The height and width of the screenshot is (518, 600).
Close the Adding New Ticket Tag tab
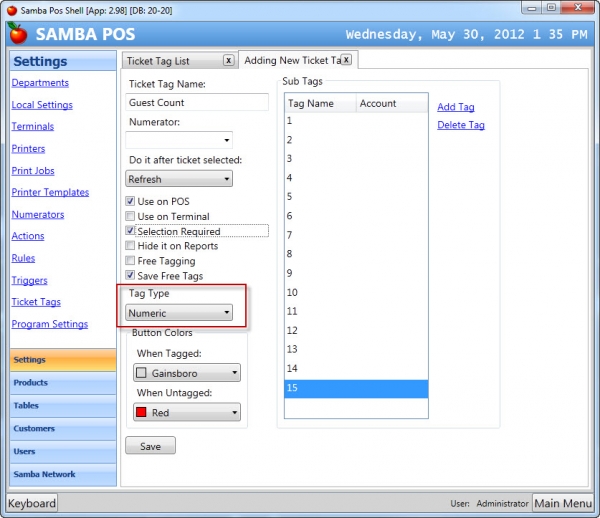point(346,60)
